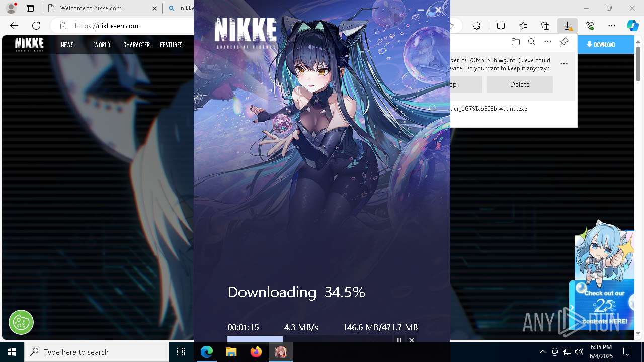This screenshot has width=644, height=362.
Task: Open Copilot sidebar icon
Action: point(632,26)
